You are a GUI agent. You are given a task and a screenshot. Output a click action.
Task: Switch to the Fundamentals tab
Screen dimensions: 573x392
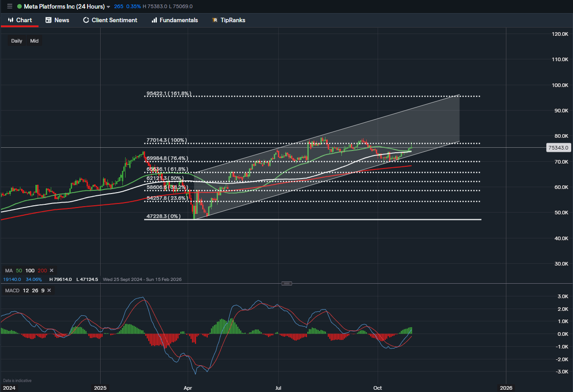179,20
